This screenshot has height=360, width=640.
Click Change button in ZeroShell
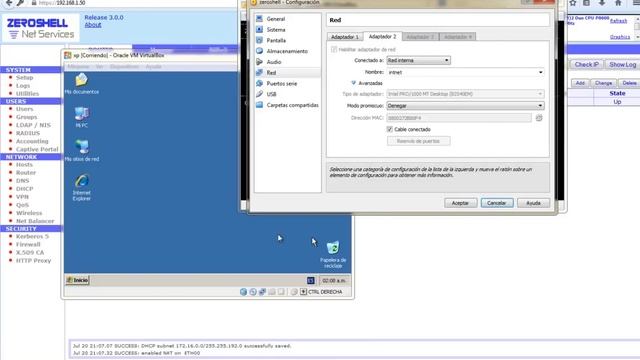pos(603,83)
